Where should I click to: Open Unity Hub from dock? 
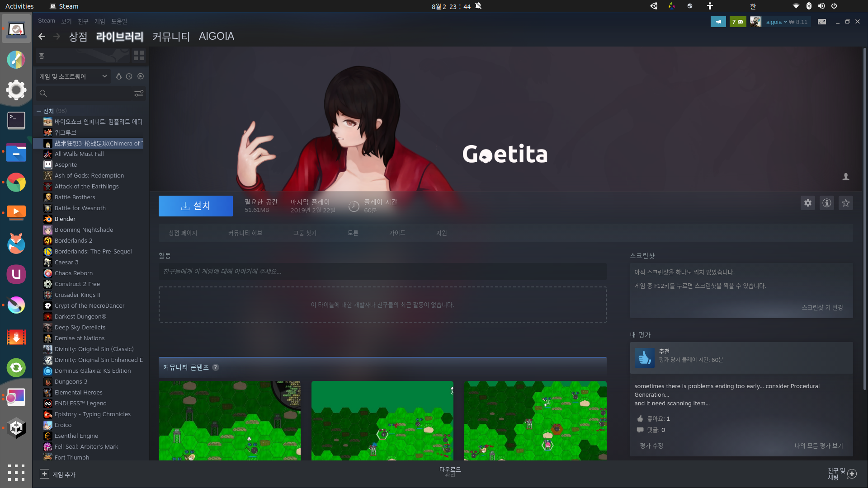coord(16,427)
